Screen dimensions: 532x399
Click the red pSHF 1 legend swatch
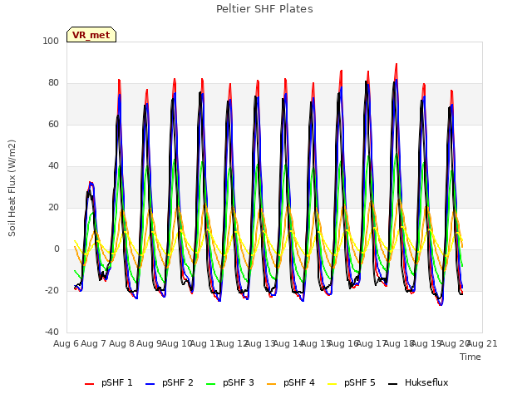point(89,384)
